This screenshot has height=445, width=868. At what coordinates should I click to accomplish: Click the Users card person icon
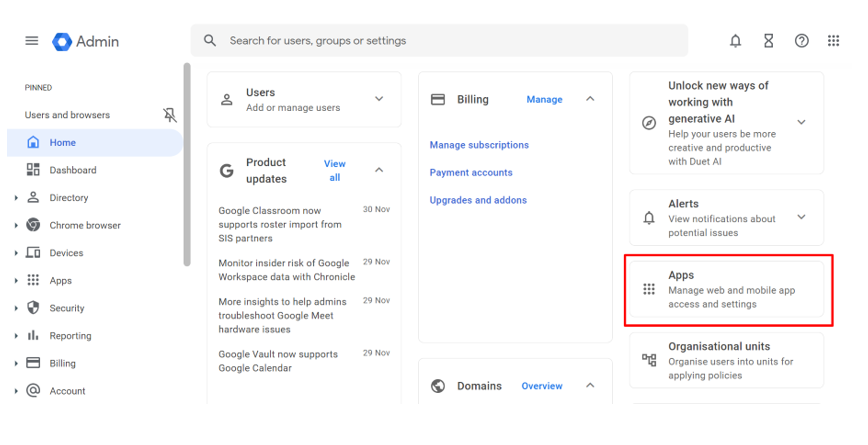tap(227, 100)
